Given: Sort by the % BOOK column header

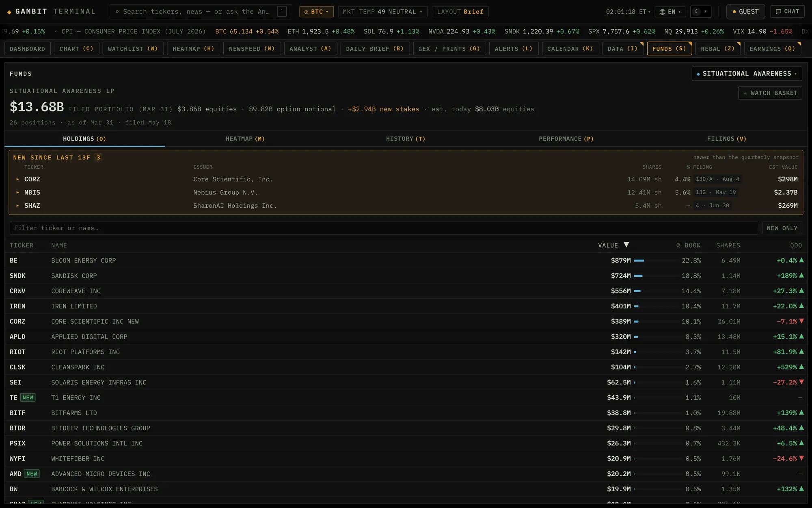Looking at the screenshot, I should click(x=688, y=245).
